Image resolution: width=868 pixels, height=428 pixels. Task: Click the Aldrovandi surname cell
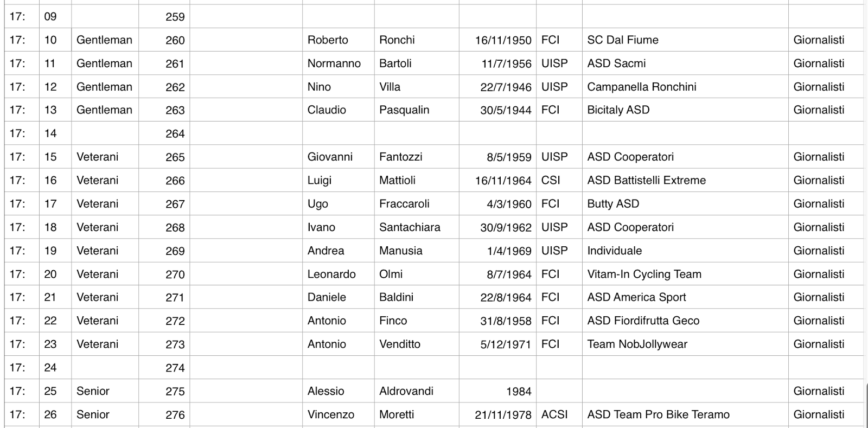coord(416,391)
